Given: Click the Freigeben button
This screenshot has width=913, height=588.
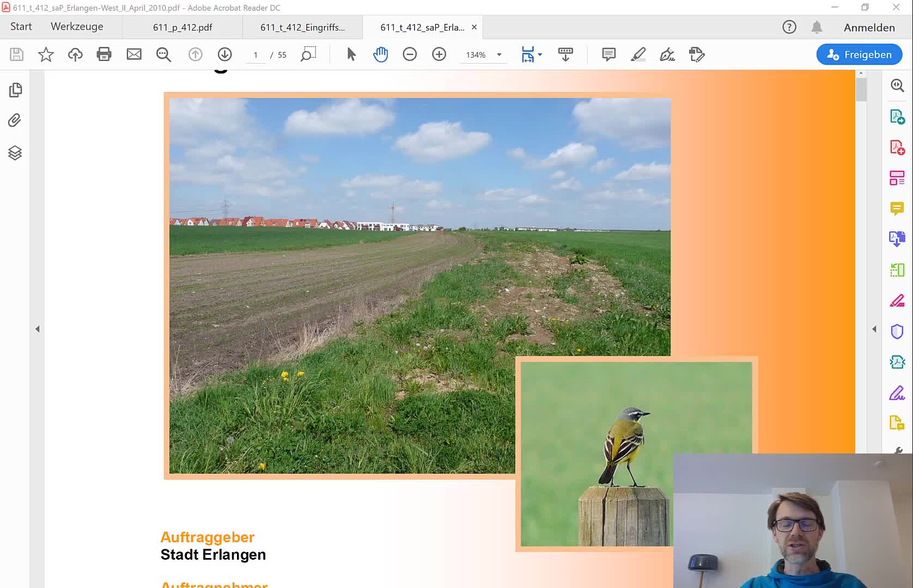Looking at the screenshot, I should (859, 54).
